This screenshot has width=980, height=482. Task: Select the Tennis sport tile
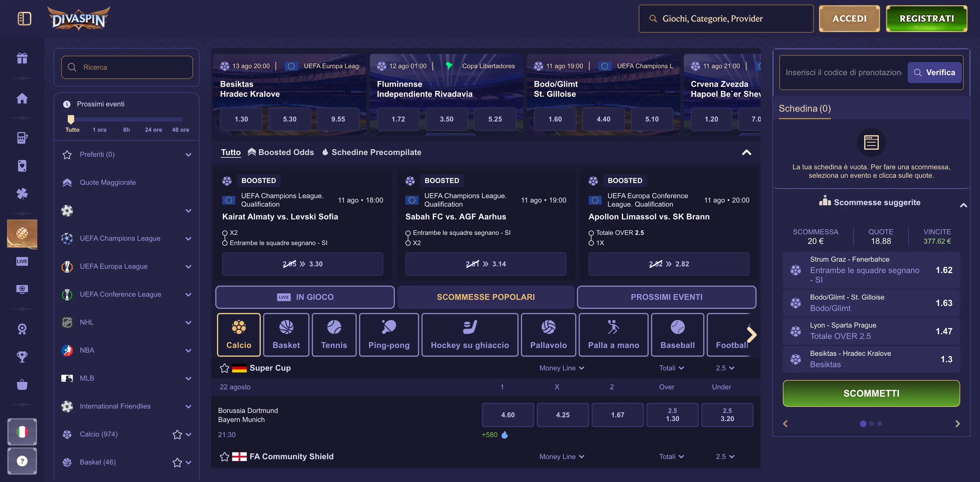coord(334,335)
